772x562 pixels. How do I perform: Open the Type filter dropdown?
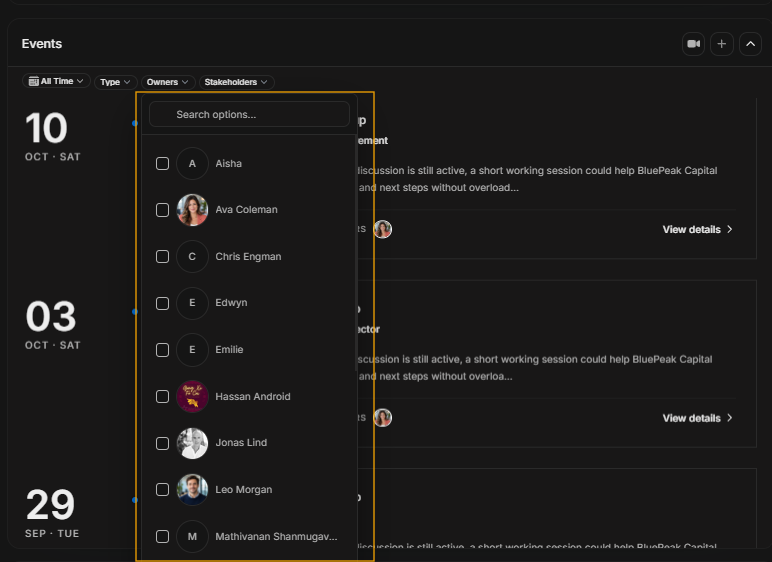(x=115, y=82)
